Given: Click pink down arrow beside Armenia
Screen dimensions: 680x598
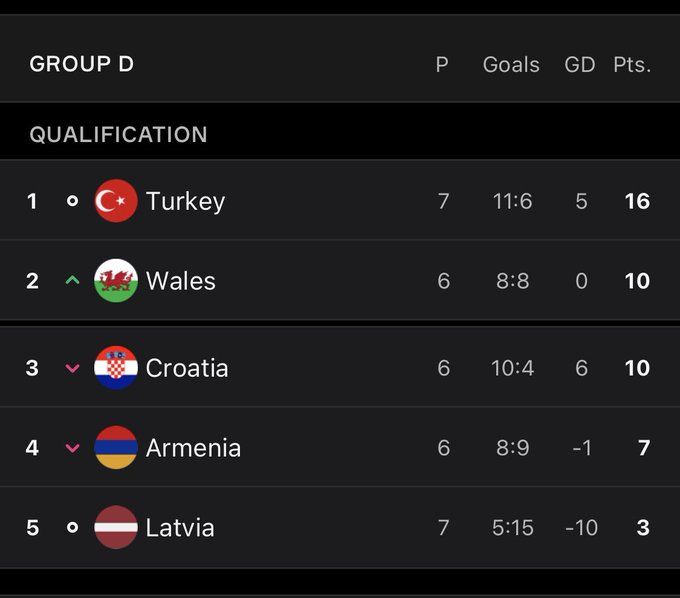Looking at the screenshot, I should tap(72, 448).
